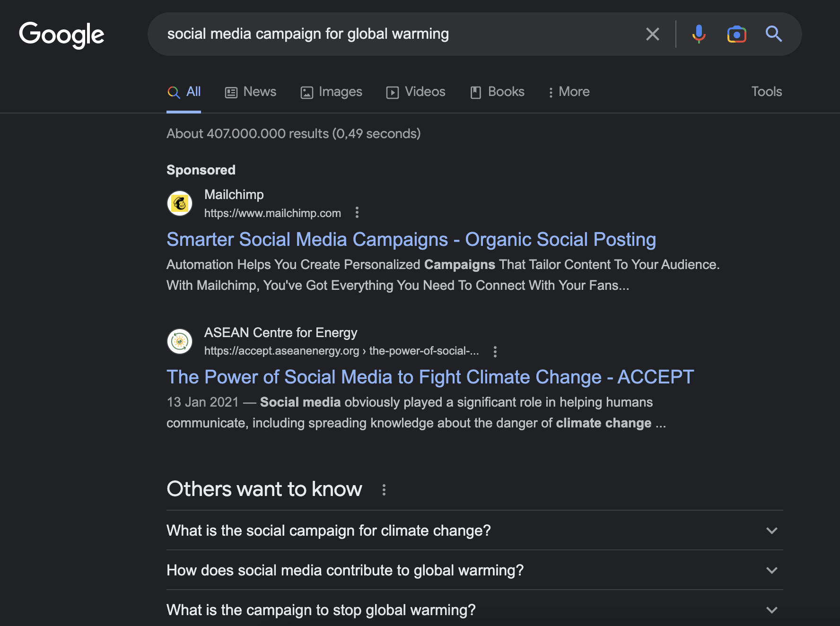Click the ASEAN Centre for Energy favicon
The height and width of the screenshot is (626, 840).
click(x=180, y=341)
